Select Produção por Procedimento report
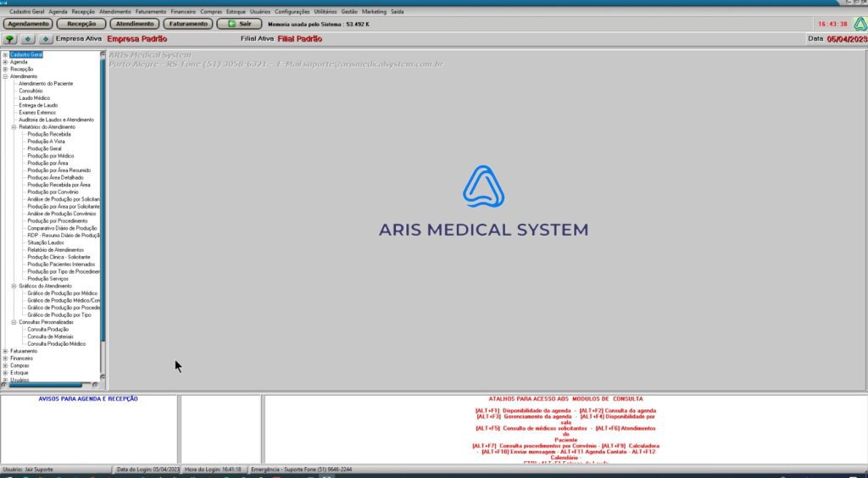 (x=58, y=220)
